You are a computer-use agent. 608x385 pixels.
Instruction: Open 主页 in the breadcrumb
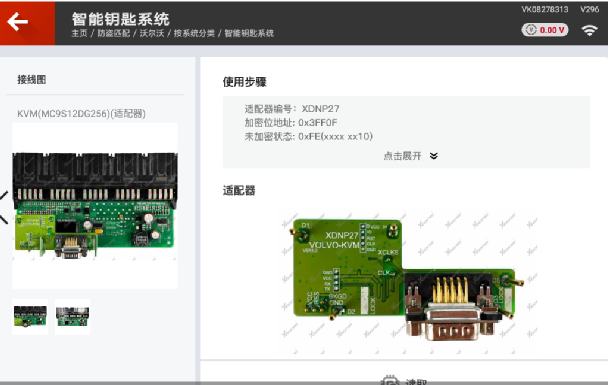79,33
